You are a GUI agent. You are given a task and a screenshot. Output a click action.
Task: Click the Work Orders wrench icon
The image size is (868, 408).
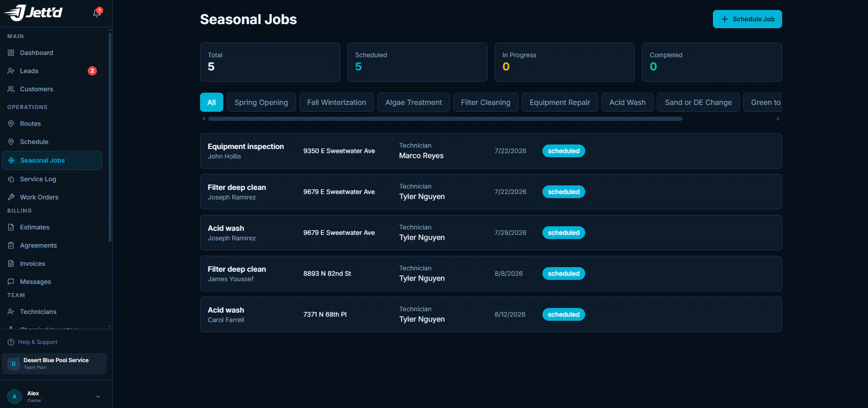(11, 197)
